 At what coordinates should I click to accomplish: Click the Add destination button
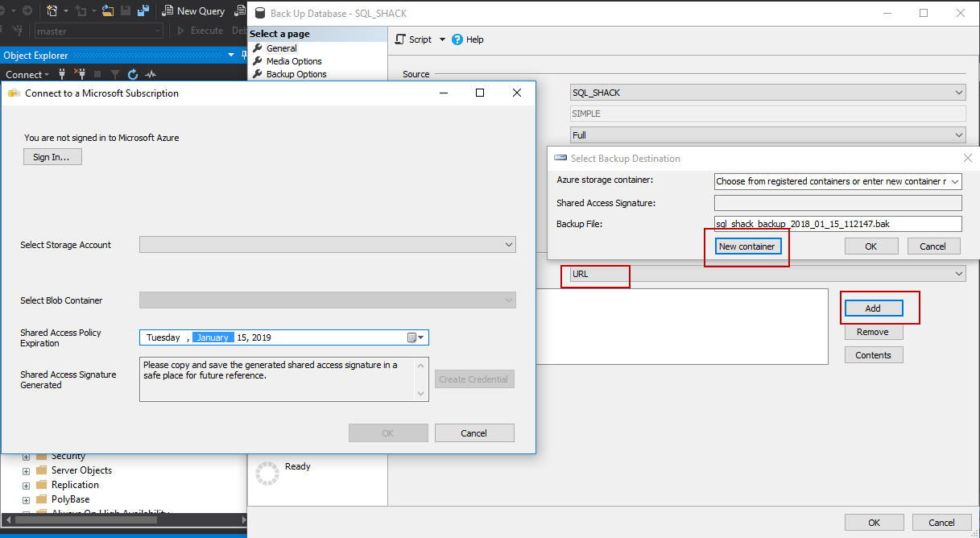click(x=874, y=308)
